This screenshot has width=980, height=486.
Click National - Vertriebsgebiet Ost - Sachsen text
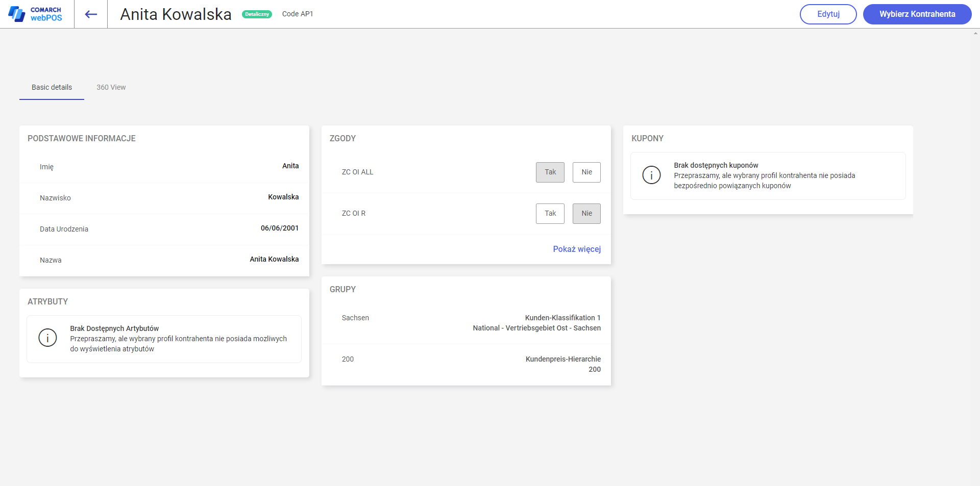pos(536,328)
